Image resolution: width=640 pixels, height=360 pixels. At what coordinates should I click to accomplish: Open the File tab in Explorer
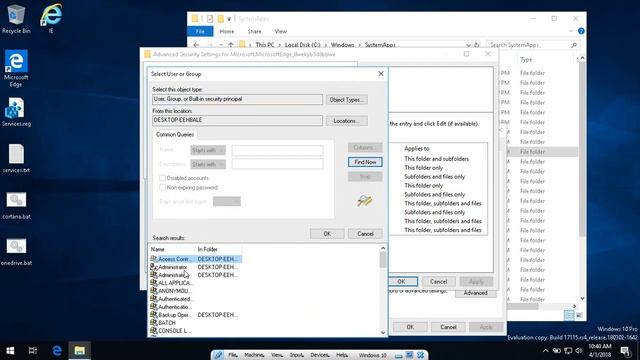200,31
